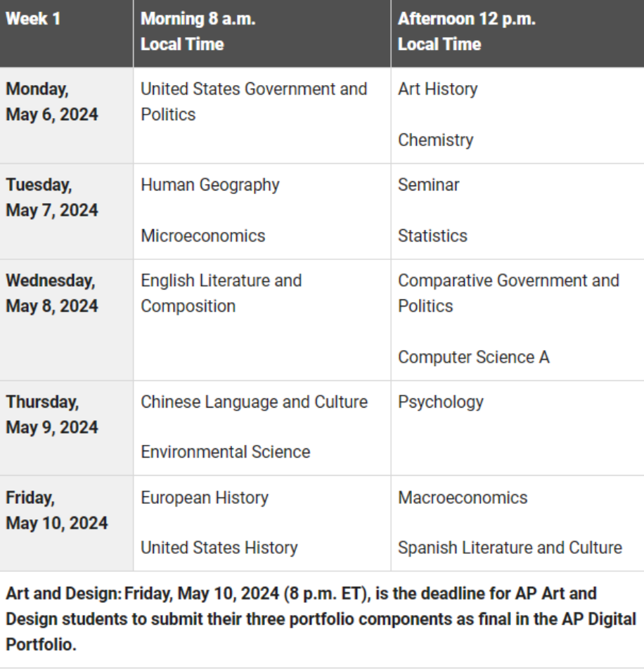Click Macroeconomics in Friday afternoon slot

pos(462,498)
